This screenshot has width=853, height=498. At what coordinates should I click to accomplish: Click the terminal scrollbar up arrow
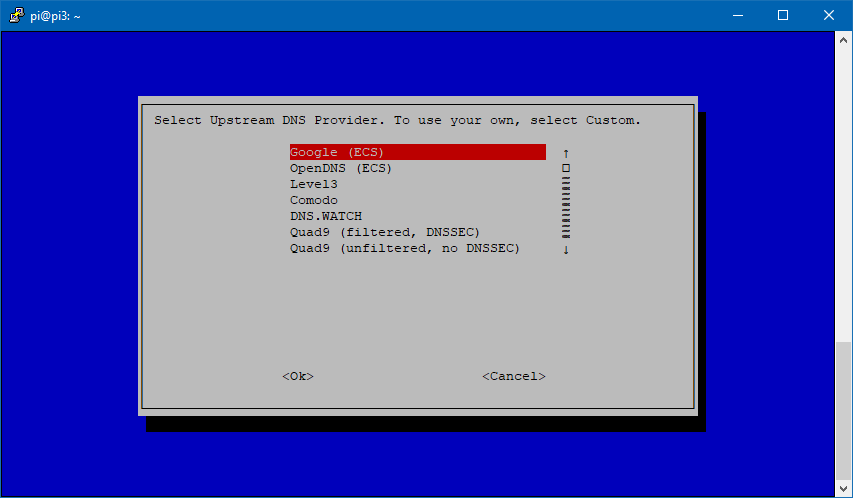pyautogui.click(x=844, y=40)
